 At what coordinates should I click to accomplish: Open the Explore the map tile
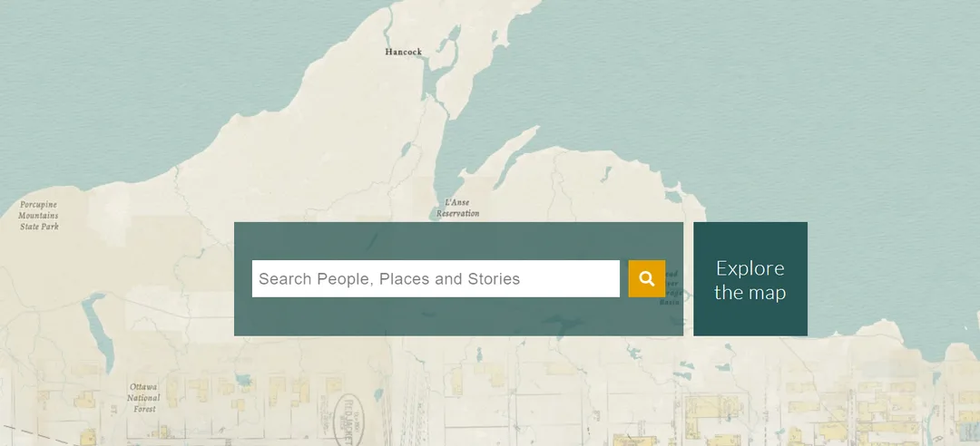[750, 279]
